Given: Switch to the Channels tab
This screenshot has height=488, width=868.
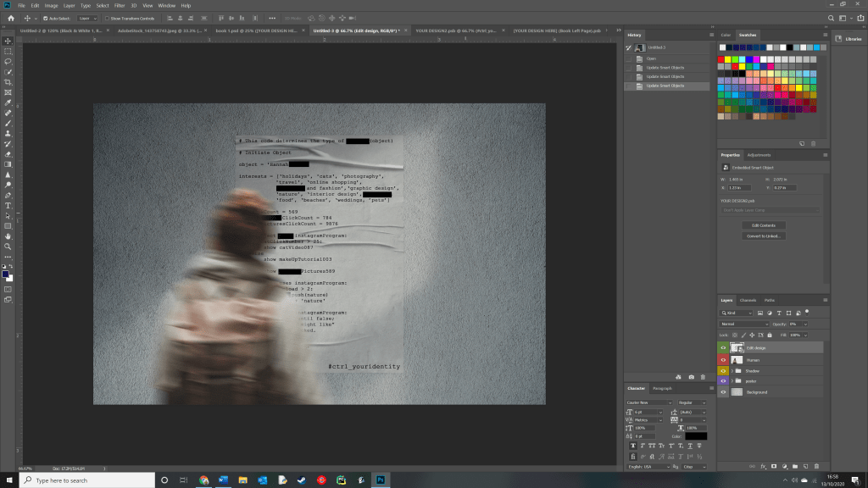Looking at the screenshot, I should click(748, 300).
